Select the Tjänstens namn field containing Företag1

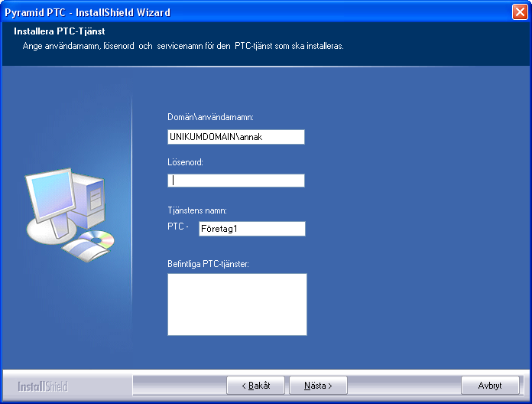tap(252, 229)
